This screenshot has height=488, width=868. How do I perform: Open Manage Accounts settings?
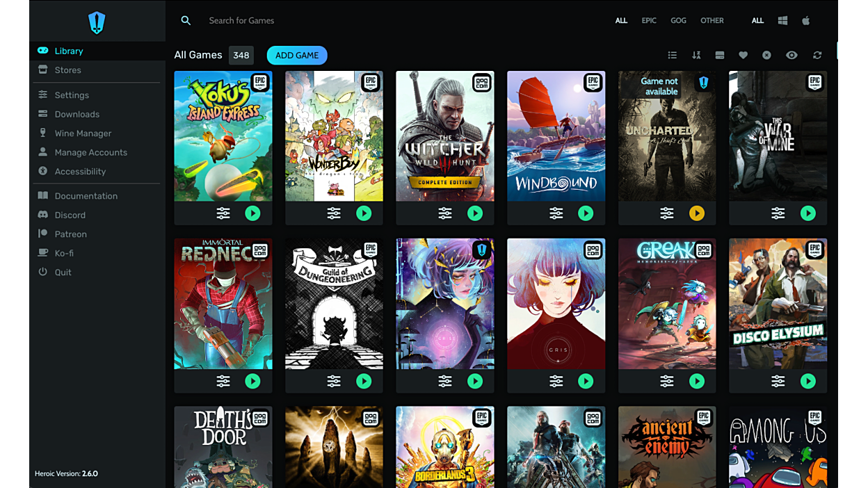90,152
